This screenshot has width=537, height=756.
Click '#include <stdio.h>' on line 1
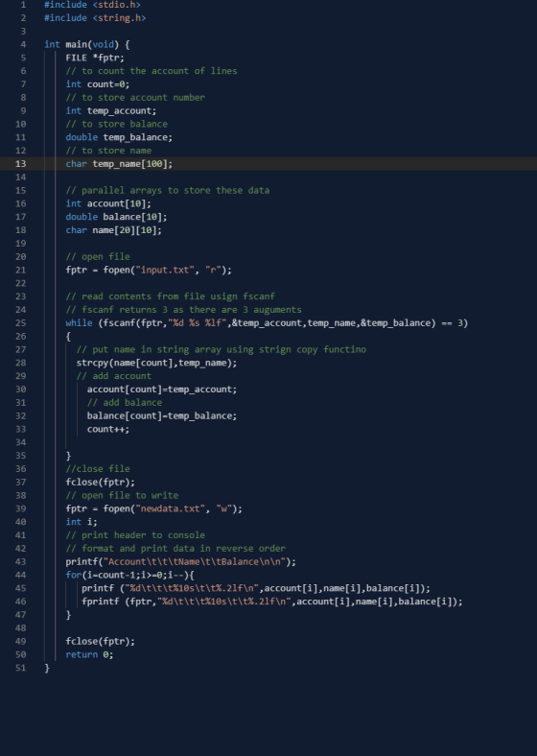[x=93, y=5]
